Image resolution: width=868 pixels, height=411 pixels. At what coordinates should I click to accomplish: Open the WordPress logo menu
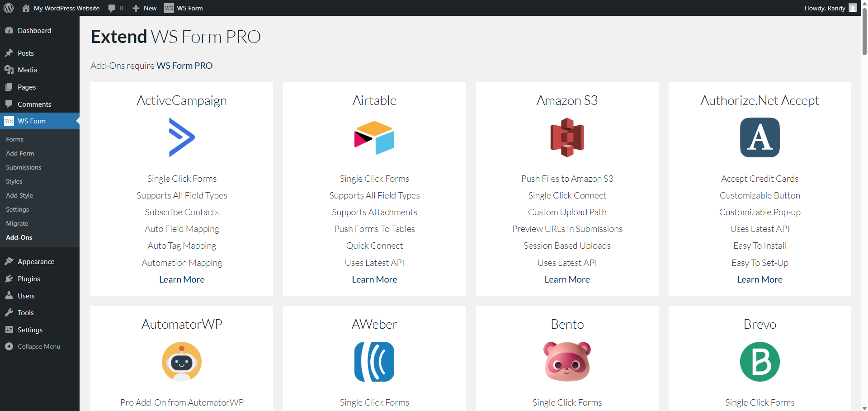(x=9, y=8)
